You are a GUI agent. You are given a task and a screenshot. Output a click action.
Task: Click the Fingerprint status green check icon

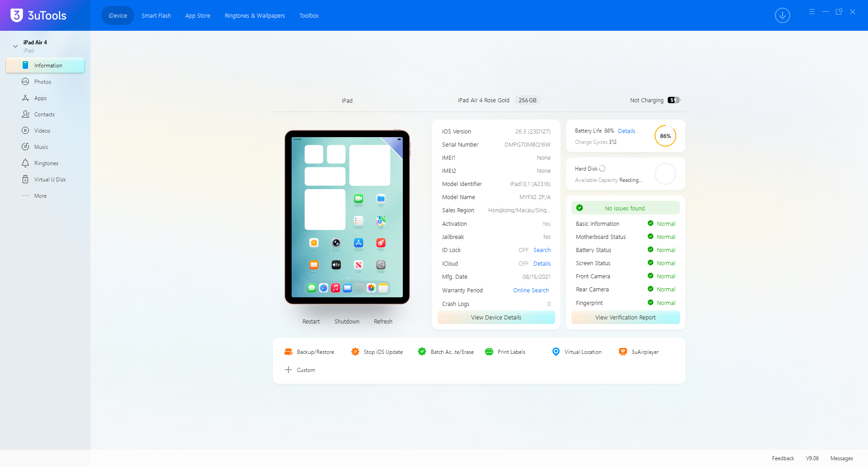point(651,302)
